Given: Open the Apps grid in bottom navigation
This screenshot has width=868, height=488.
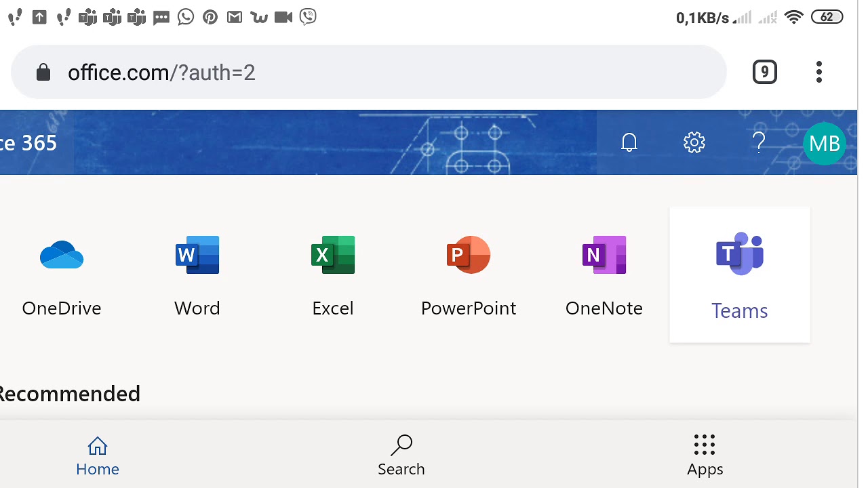Looking at the screenshot, I should pos(705,455).
